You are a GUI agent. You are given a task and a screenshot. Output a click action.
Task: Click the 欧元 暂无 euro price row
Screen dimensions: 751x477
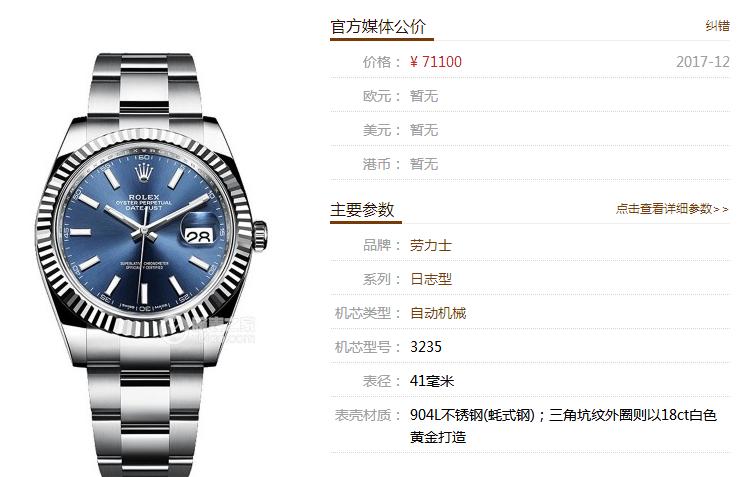point(530,96)
